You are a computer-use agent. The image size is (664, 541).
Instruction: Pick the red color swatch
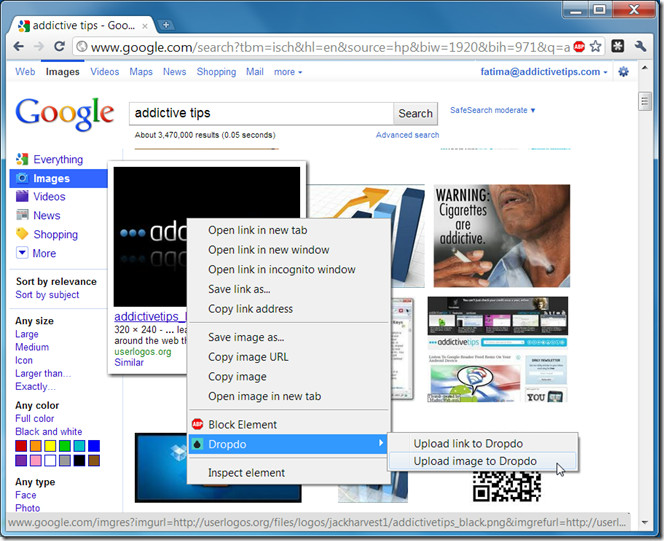pos(21,446)
